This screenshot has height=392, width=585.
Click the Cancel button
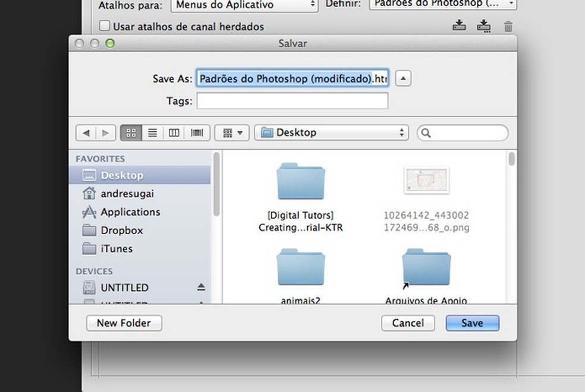[x=408, y=323]
